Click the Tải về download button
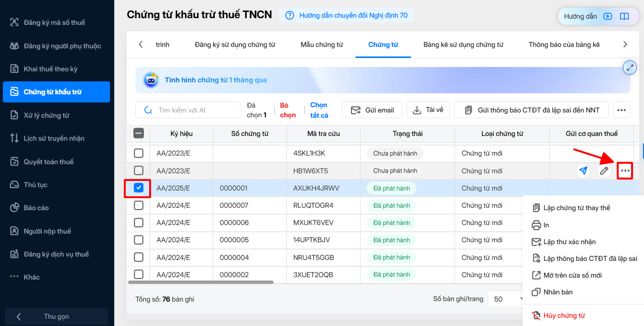Viewport: 644px width, 326px height. 428,110
